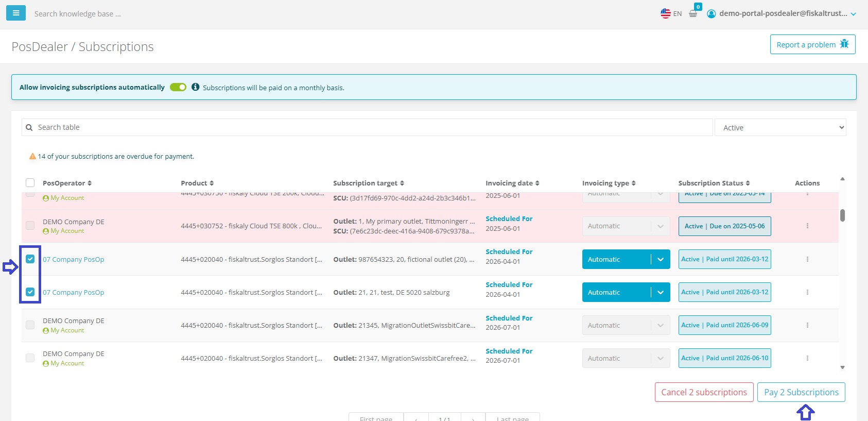868x421 pixels.
Task: Open My Account link in MigrationSwissbitCarefree2 row
Action: (63, 363)
